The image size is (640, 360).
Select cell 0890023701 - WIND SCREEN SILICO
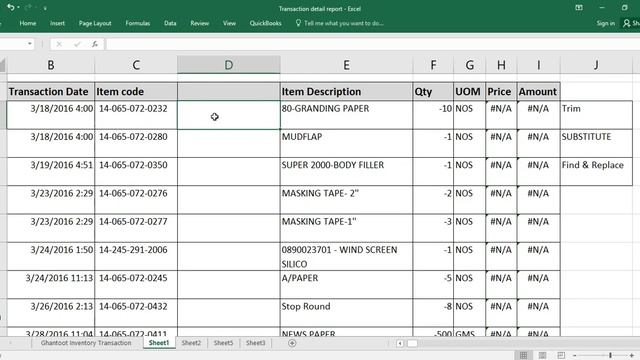346,256
